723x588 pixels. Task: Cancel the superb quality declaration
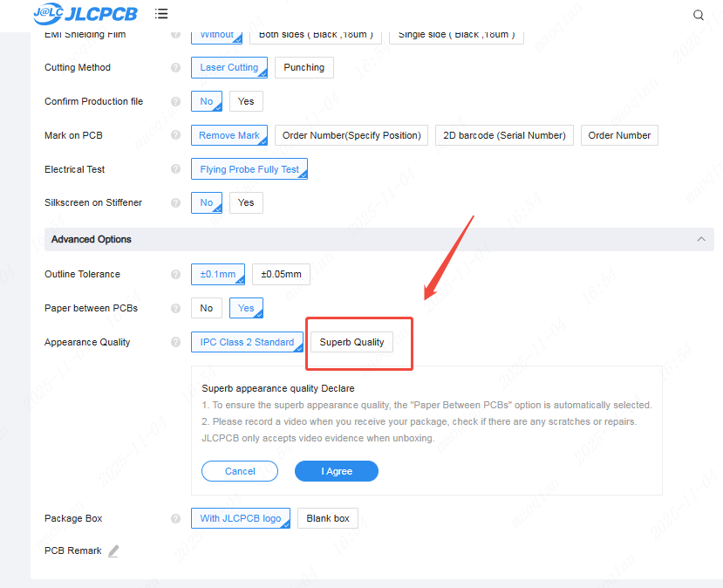(240, 471)
